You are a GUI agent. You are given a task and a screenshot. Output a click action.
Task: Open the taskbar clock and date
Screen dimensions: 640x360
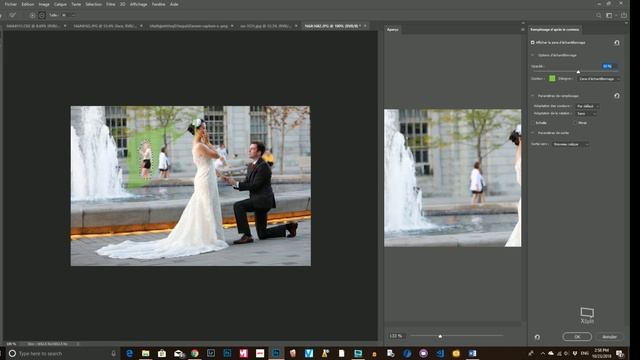(602, 353)
